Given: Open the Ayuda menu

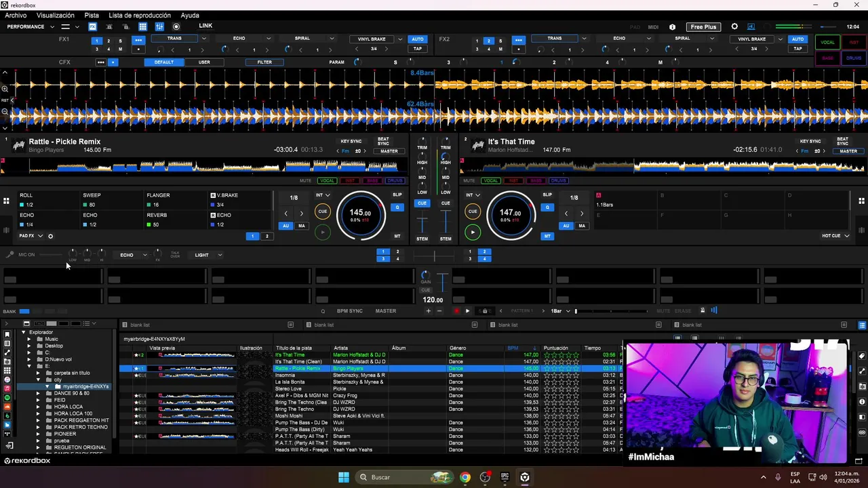Looking at the screenshot, I should coord(190,16).
